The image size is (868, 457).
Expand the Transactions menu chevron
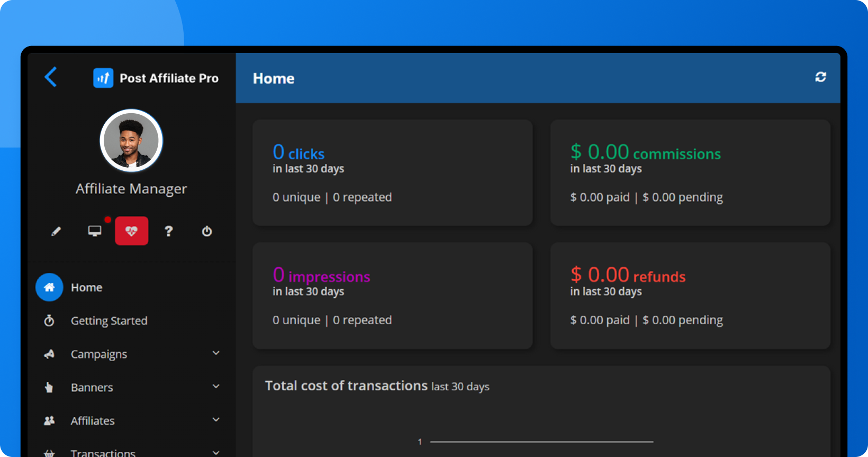[216, 452]
